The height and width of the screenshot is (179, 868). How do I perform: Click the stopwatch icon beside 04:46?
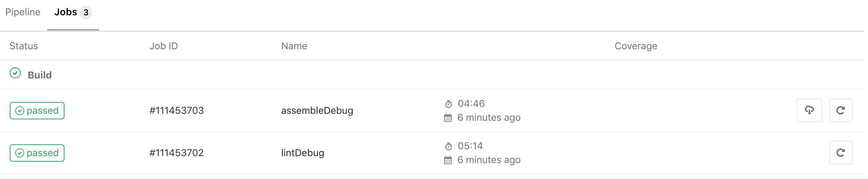click(448, 104)
